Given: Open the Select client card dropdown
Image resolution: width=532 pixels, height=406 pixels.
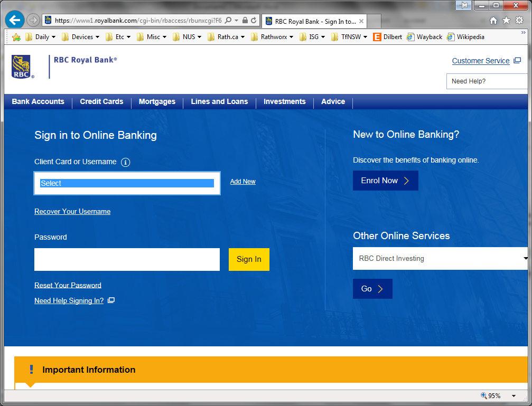Looking at the screenshot, I should pyautogui.click(x=127, y=183).
